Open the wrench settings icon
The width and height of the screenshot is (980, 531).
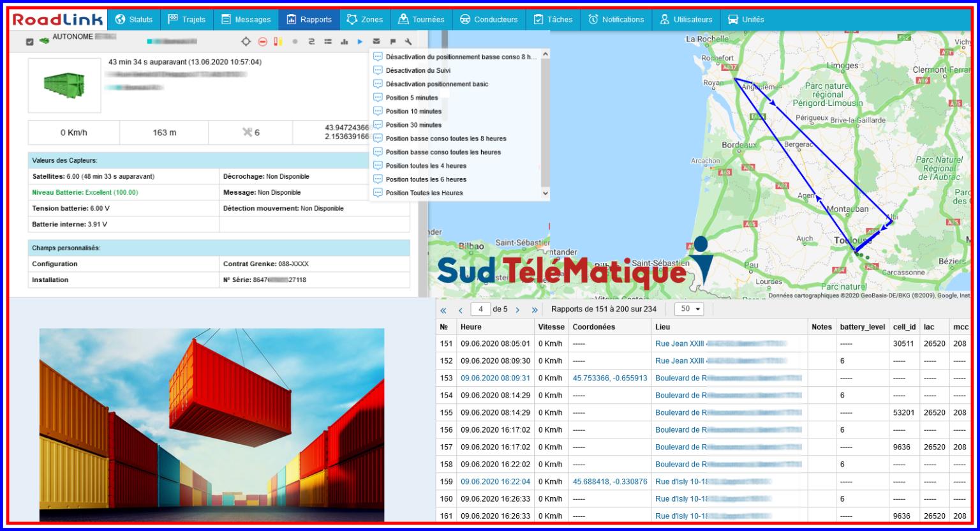(408, 41)
